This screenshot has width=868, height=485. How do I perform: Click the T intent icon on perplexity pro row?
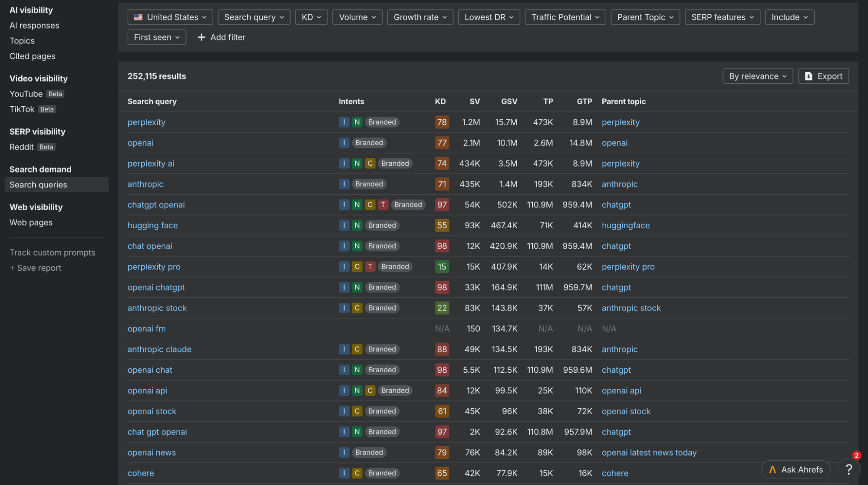[370, 267]
